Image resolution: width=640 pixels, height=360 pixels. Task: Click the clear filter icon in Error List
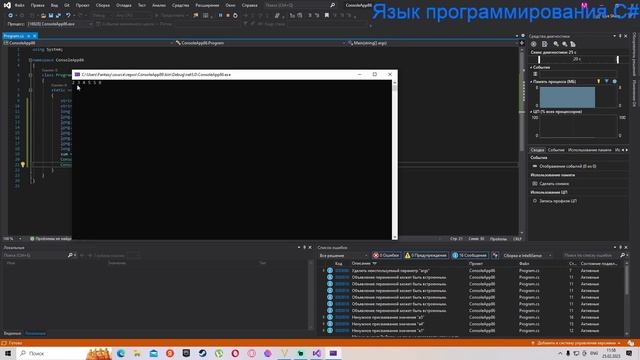pos(495,255)
